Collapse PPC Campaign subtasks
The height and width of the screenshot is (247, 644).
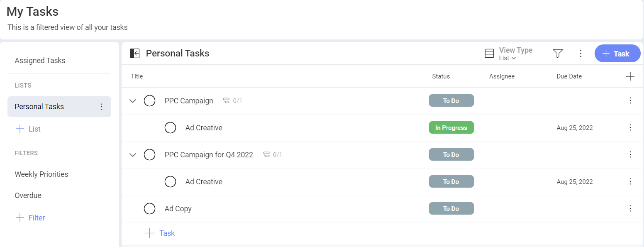pyautogui.click(x=132, y=100)
